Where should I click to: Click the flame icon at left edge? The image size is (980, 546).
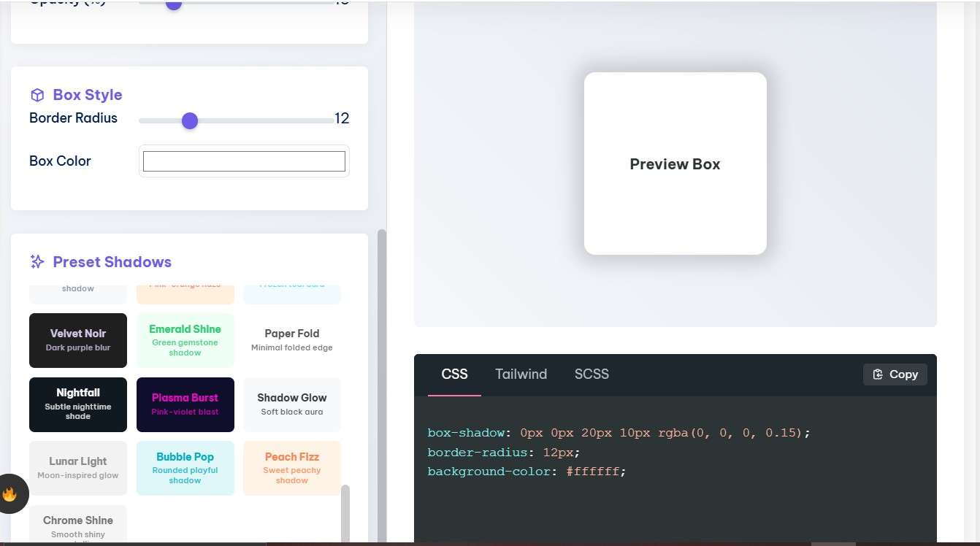tap(9, 494)
